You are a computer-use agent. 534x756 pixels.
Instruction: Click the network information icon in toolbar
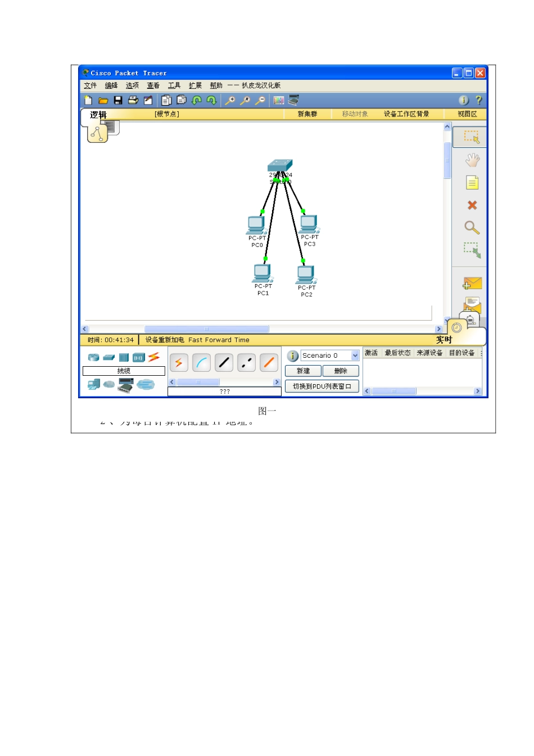point(464,100)
